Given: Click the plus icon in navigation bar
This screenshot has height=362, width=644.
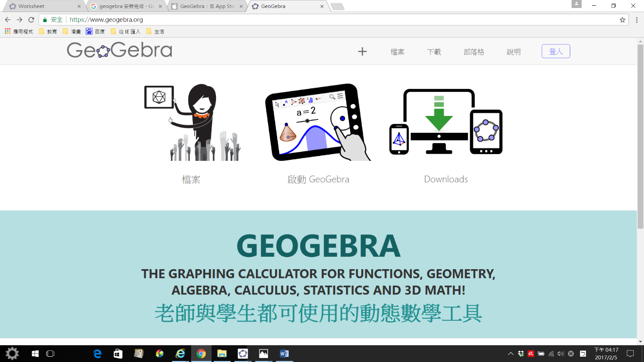Looking at the screenshot, I should point(362,52).
